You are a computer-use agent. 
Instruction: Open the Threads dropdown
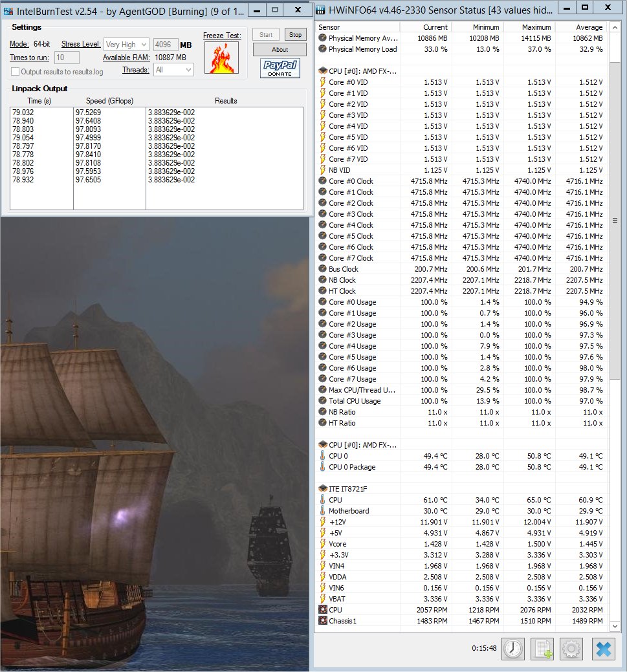(x=173, y=69)
